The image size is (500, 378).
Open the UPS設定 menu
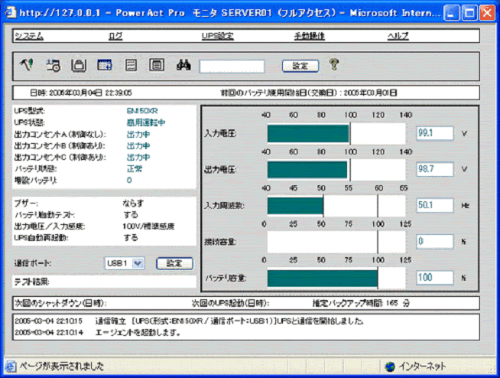coord(217,36)
